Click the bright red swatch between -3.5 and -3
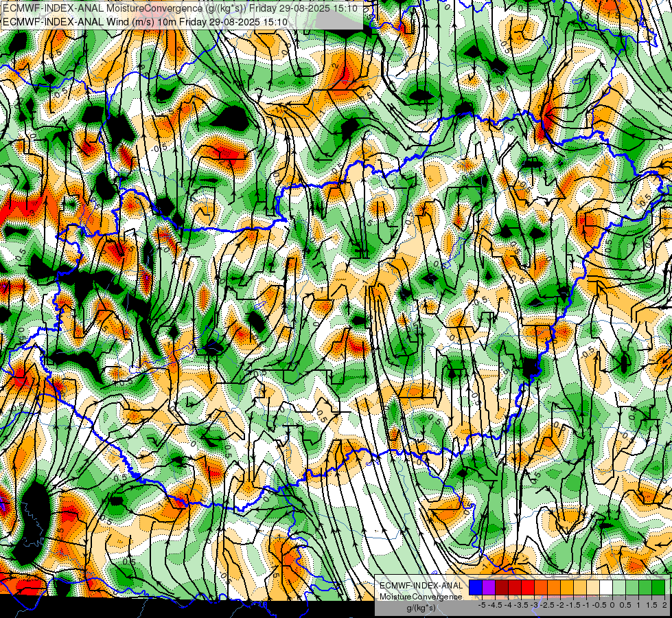 coord(528,588)
